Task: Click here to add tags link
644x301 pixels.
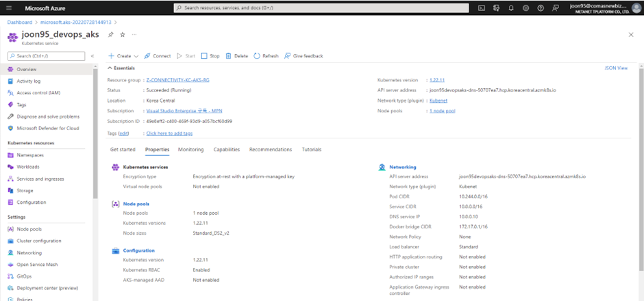Action: (169, 133)
